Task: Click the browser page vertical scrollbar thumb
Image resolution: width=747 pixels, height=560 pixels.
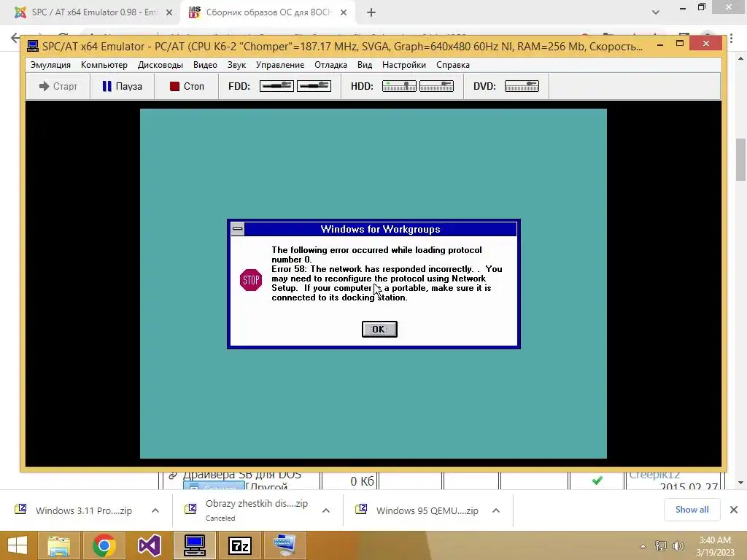Action: (740, 160)
